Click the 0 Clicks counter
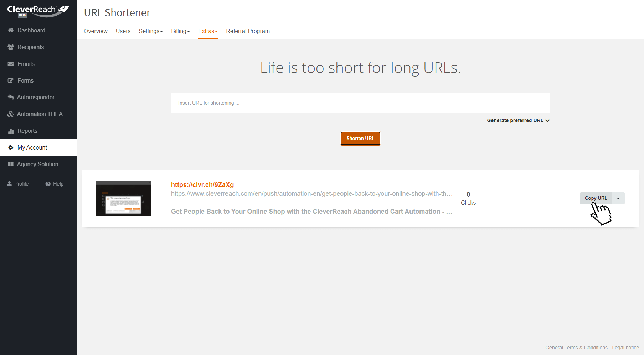The height and width of the screenshot is (355, 644). pos(468,198)
